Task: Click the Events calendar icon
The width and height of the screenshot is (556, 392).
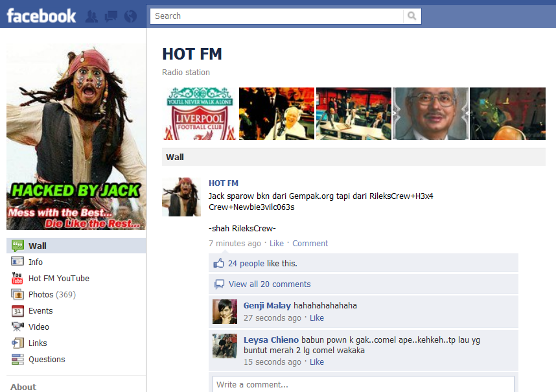Action: pos(17,311)
